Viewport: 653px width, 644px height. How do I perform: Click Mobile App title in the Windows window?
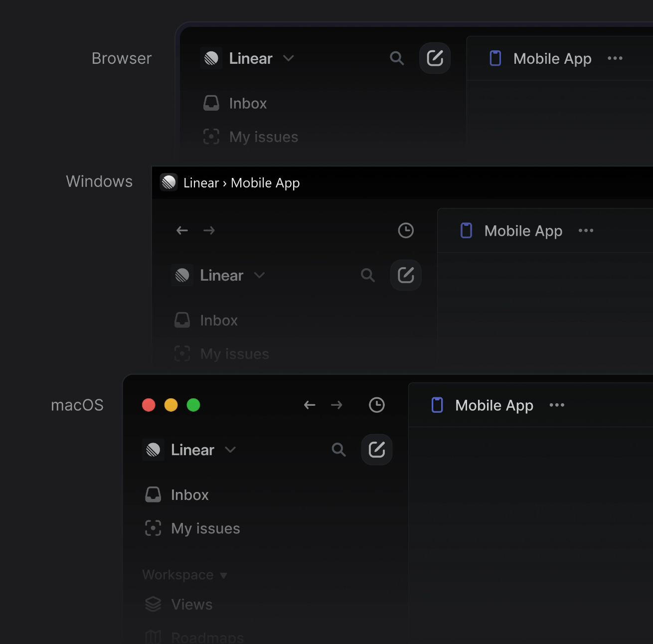pyautogui.click(x=523, y=231)
